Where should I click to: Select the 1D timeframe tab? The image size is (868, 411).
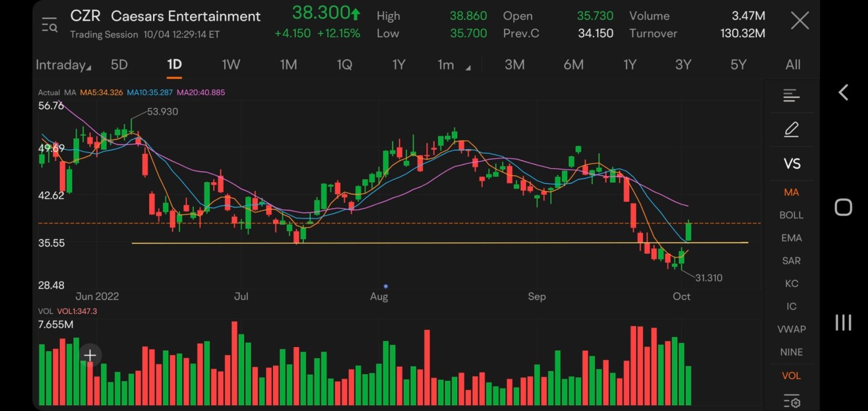174,65
